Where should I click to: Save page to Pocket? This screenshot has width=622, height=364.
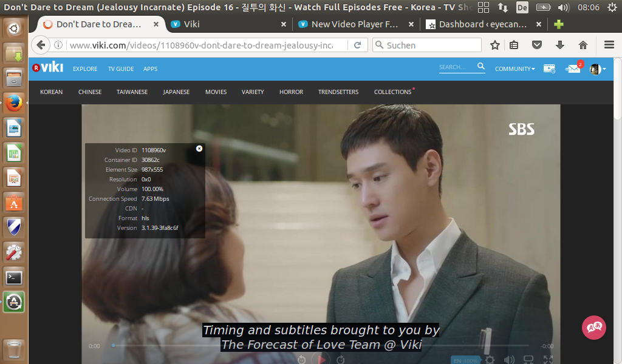tap(537, 45)
